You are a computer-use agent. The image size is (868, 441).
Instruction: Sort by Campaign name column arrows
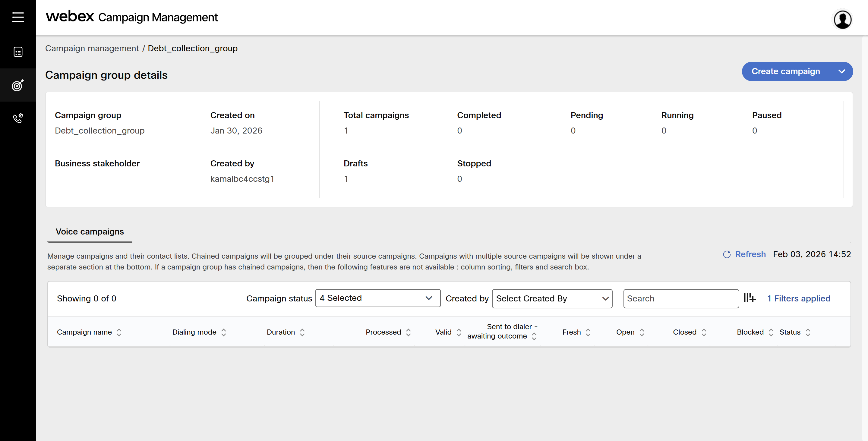119,332
